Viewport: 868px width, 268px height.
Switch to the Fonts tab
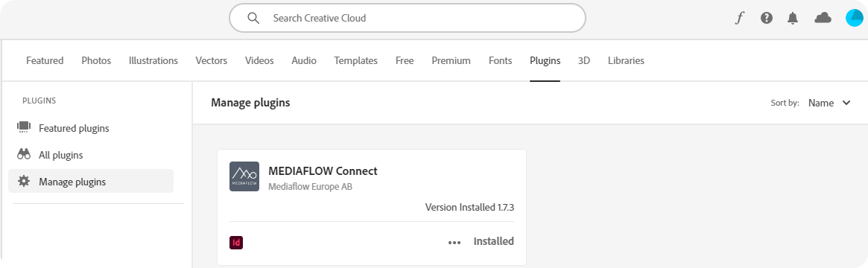(501, 61)
